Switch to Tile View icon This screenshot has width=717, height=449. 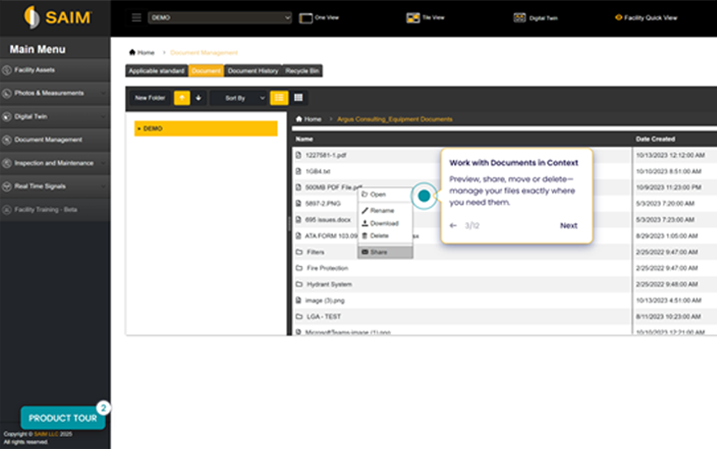point(412,17)
